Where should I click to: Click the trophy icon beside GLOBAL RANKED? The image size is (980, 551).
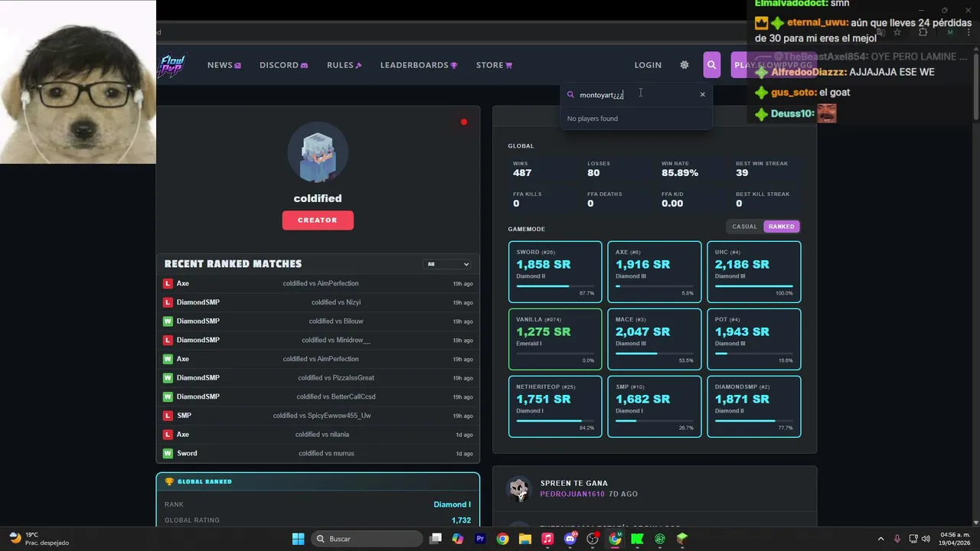pyautogui.click(x=169, y=482)
